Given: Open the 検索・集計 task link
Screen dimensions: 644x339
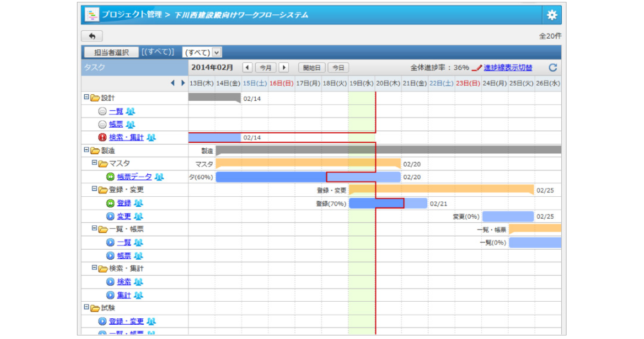Looking at the screenshot, I should (126, 138).
